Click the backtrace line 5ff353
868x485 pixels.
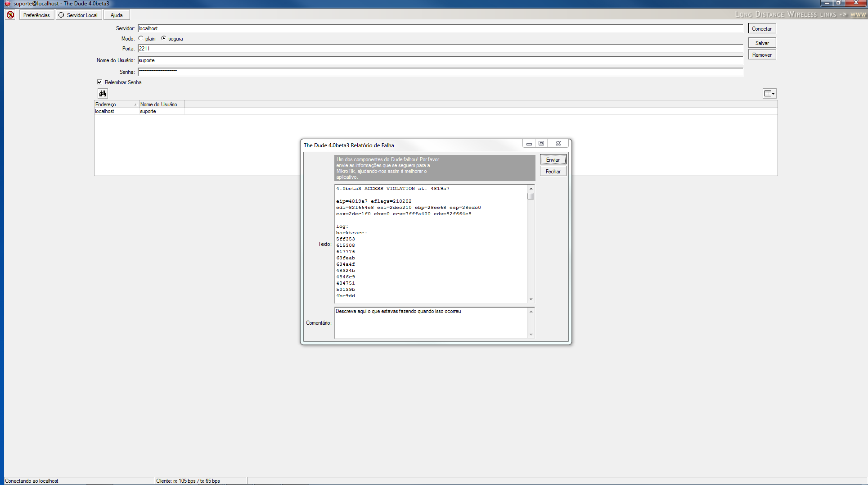[346, 239]
